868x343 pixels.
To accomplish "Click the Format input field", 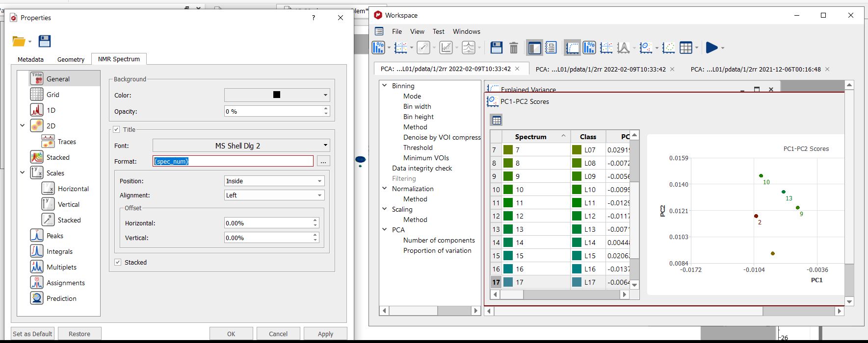I will point(233,161).
